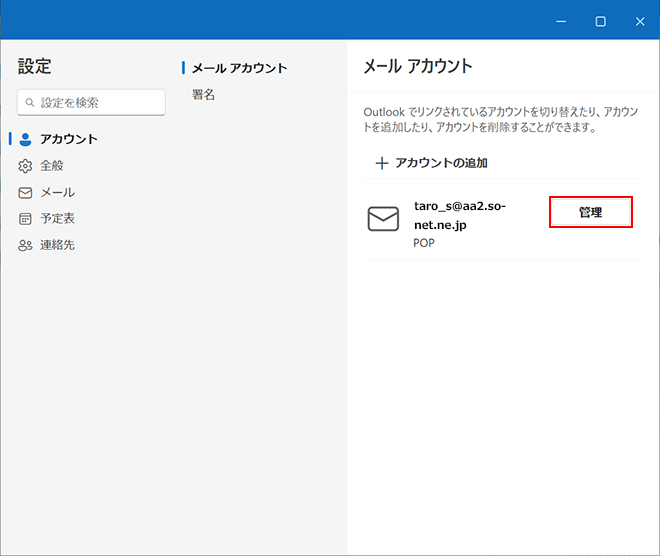The height and width of the screenshot is (556, 660).
Task: Click the large envelope icon of taro_s account
Action: [x=383, y=219]
